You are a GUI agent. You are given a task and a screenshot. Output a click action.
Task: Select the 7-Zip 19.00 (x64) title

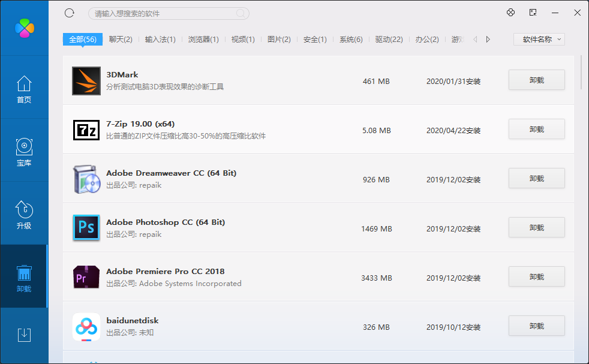[140, 124]
